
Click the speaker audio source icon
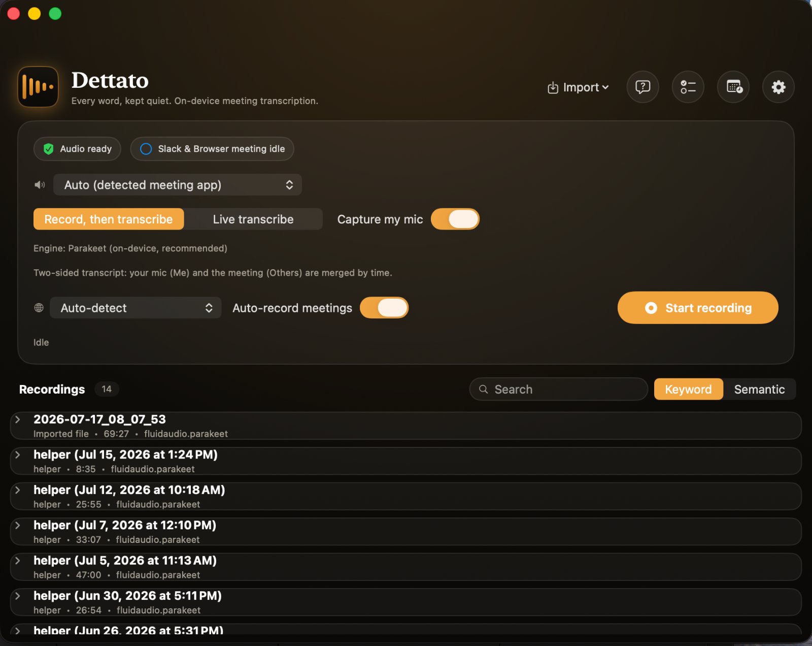pyautogui.click(x=40, y=185)
